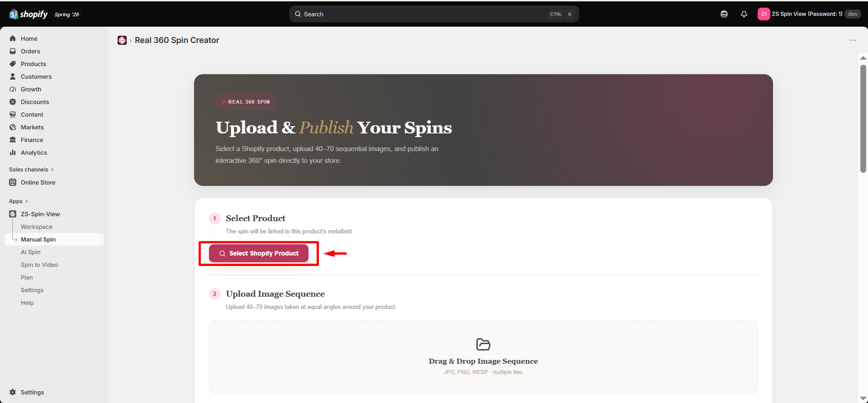This screenshot has width=868, height=403.
Task: Open the Plan page
Action: [27, 277]
